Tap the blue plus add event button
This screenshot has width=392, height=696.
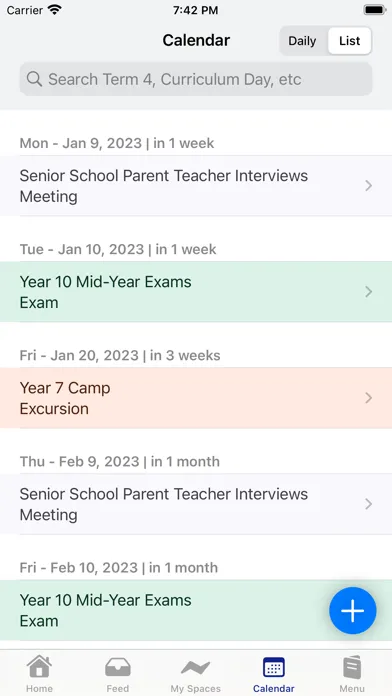[352, 610]
